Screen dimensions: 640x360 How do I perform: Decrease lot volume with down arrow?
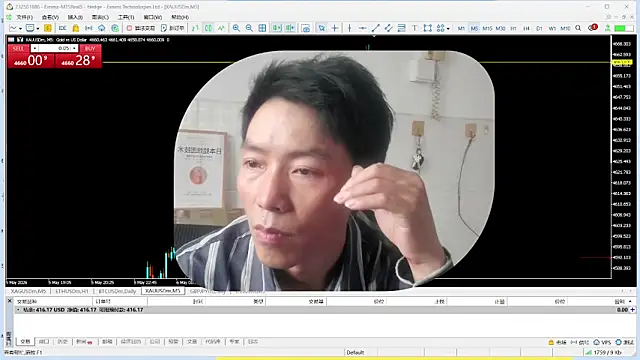coord(35,49)
